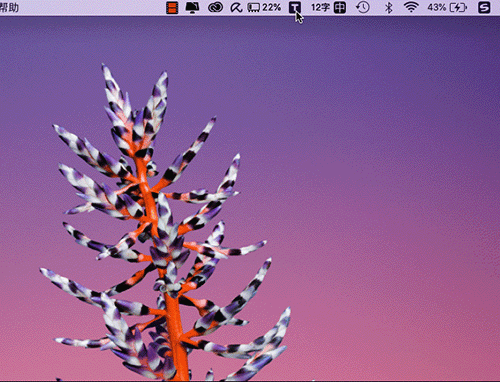Click the 43% battery percentage text
The image size is (500, 382).
pos(437,7)
